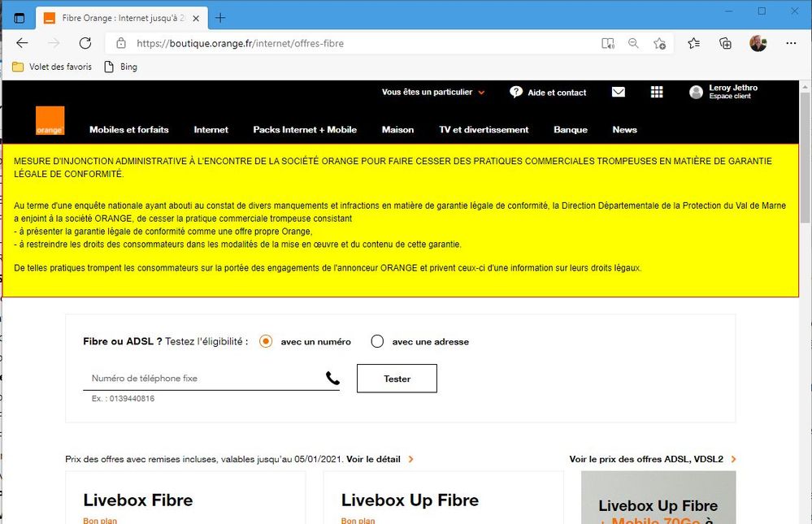Click the telephone handset icon
Image resolution: width=812 pixels, height=524 pixels.
click(332, 379)
